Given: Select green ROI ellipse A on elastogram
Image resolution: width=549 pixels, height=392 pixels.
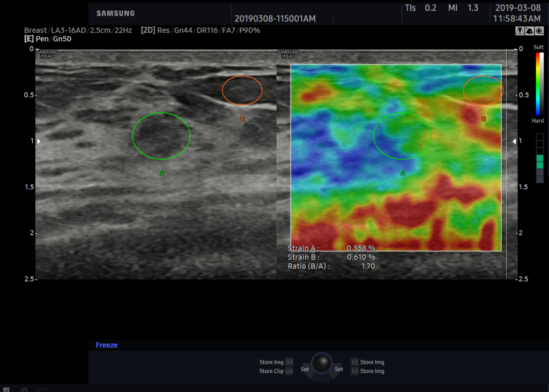Looking at the screenshot, I should tap(402, 136).
